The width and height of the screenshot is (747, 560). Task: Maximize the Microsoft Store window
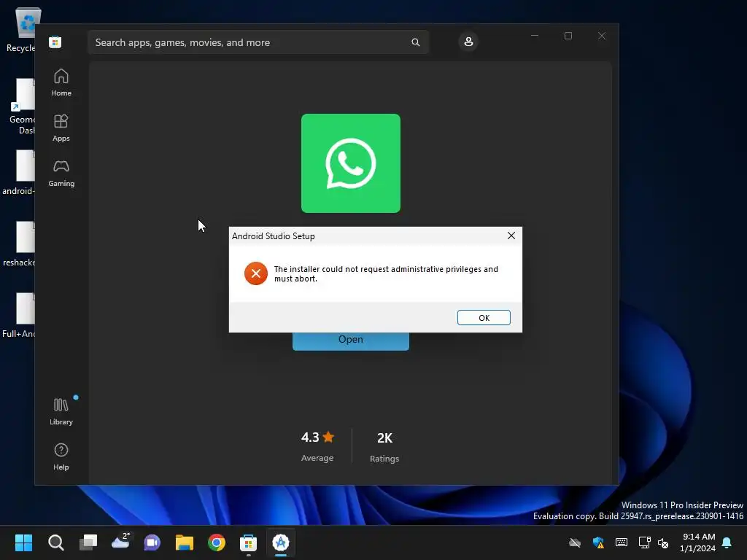(x=568, y=36)
